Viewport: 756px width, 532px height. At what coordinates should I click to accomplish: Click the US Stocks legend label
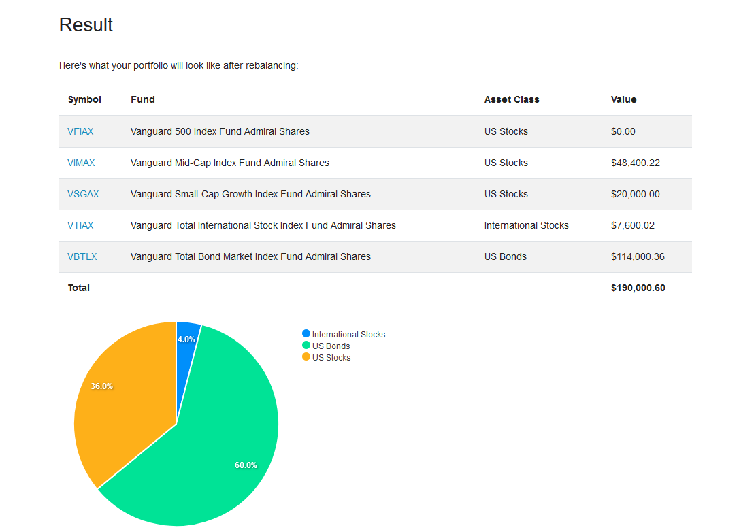pyautogui.click(x=331, y=358)
